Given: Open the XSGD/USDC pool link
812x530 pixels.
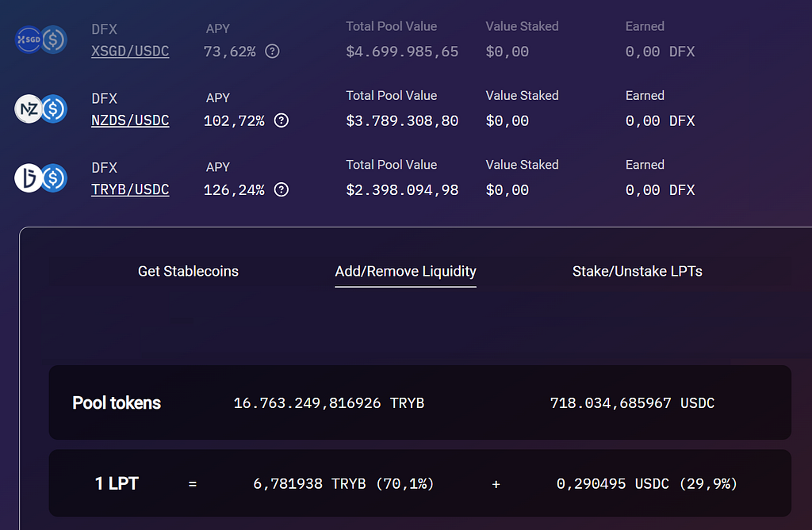Looking at the screenshot, I should coord(130,51).
